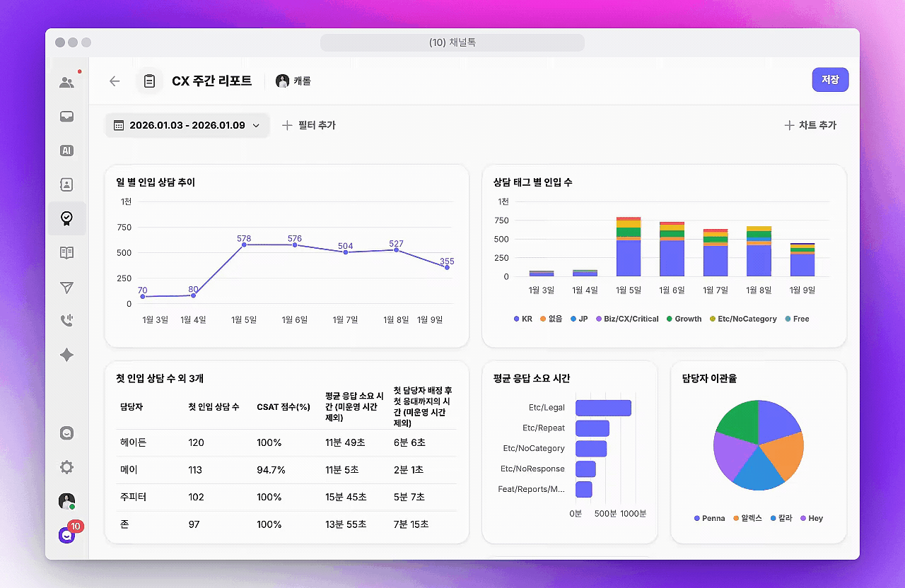Select the 주피터 row name
The height and width of the screenshot is (588, 905).
coord(134,497)
